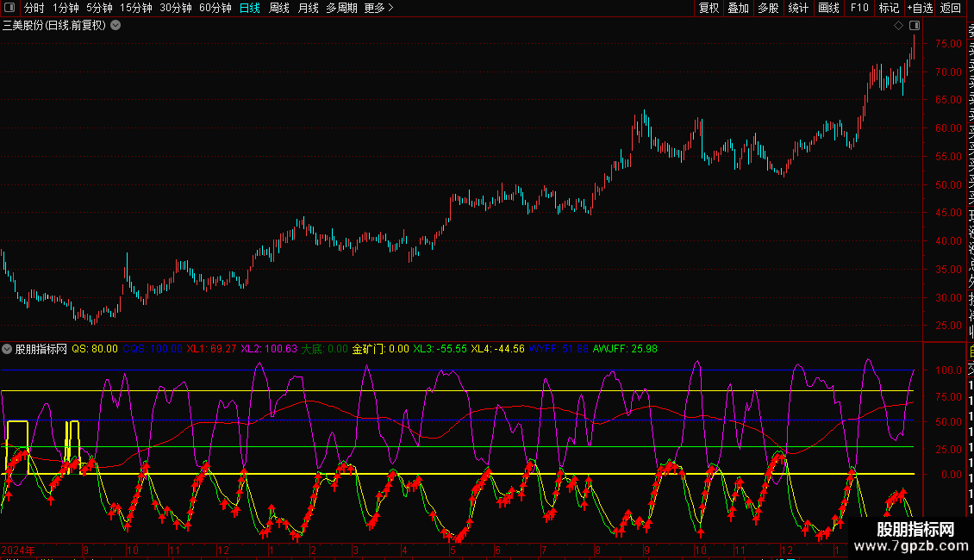
Task: Open the 多股 multi-stock view
Action: [x=768, y=8]
